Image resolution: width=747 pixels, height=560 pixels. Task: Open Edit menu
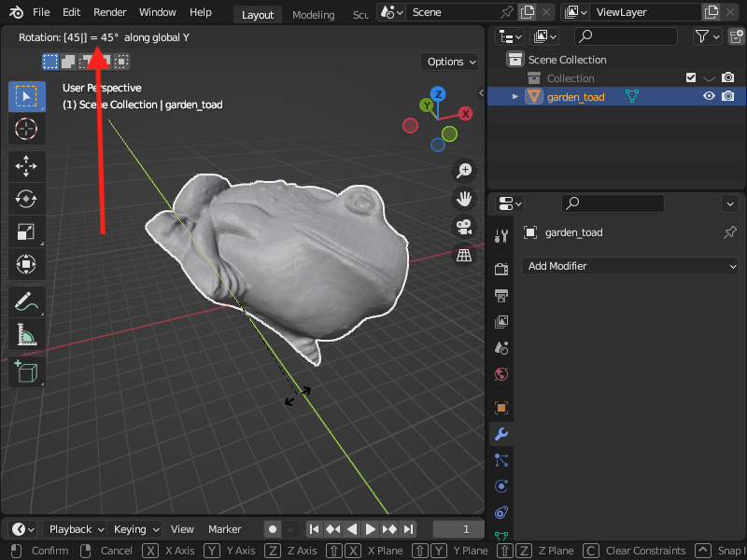tap(72, 12)
